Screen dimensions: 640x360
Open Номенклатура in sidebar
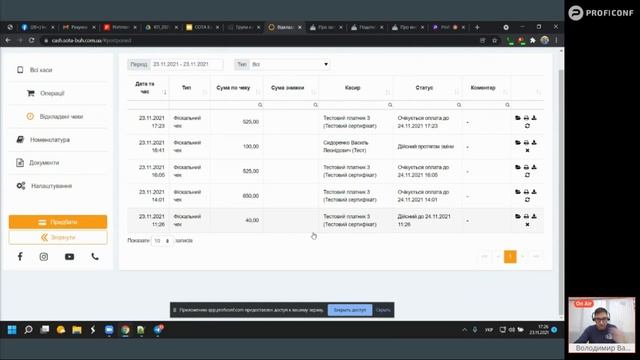click(49, 140)
